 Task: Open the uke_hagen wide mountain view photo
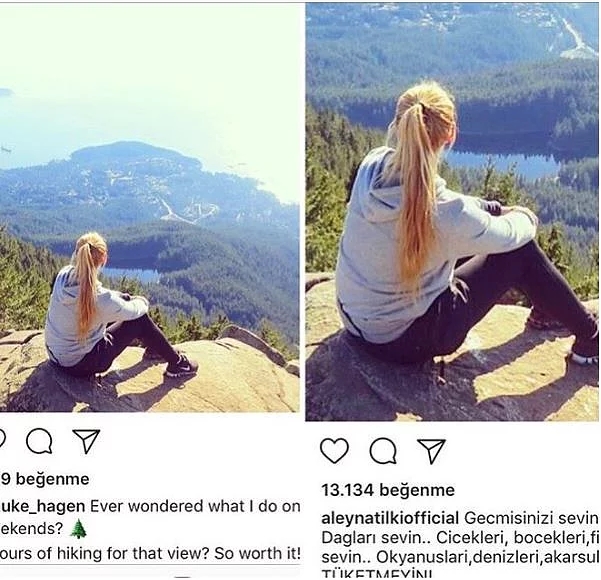click(x=149, y=207)
